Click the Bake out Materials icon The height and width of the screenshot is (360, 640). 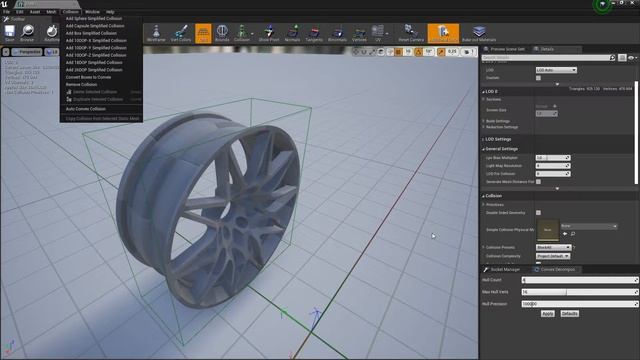[479, 33]
